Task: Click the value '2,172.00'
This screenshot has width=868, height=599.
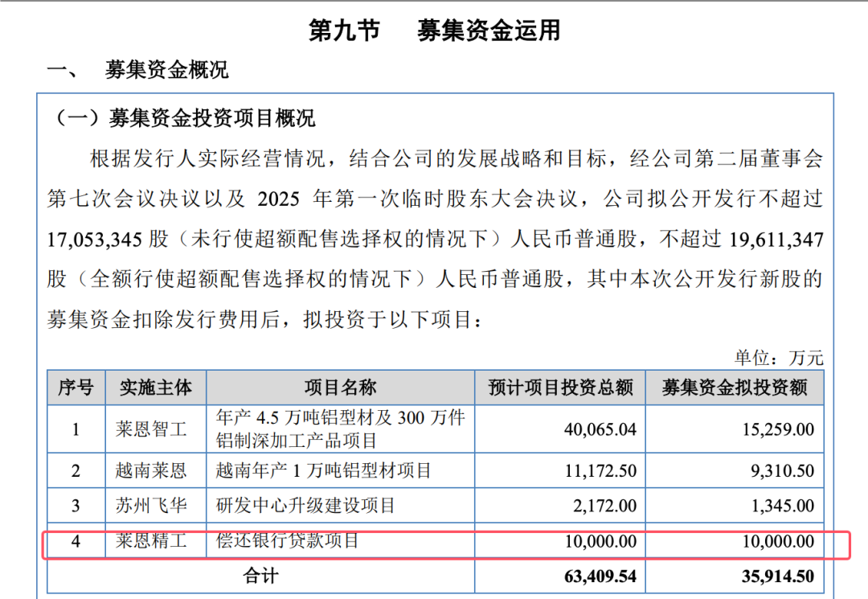Action: click(604, 506)
